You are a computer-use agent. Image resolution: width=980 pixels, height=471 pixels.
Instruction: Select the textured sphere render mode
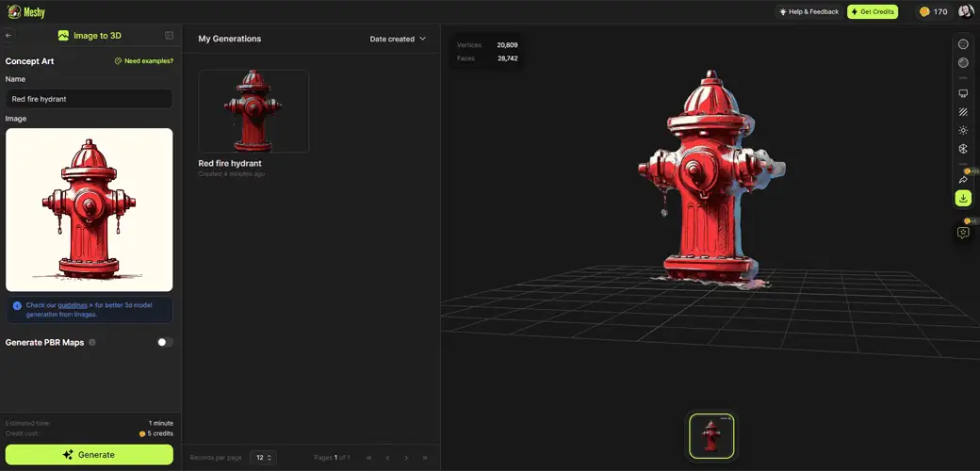(963, 62)
